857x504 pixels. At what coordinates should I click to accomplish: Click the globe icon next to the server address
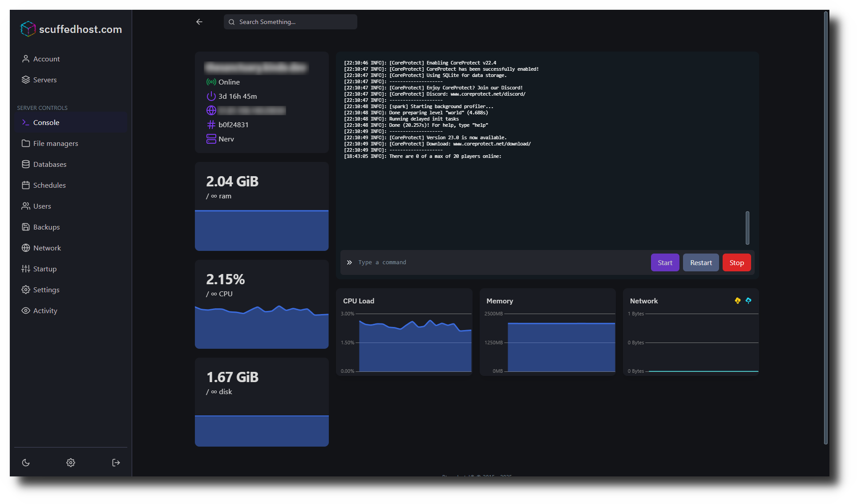[x=211, y=110]
